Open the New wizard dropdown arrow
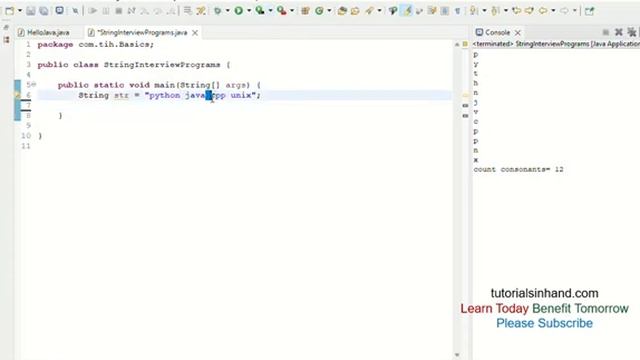Screen dimensions: 640x360 19,11
